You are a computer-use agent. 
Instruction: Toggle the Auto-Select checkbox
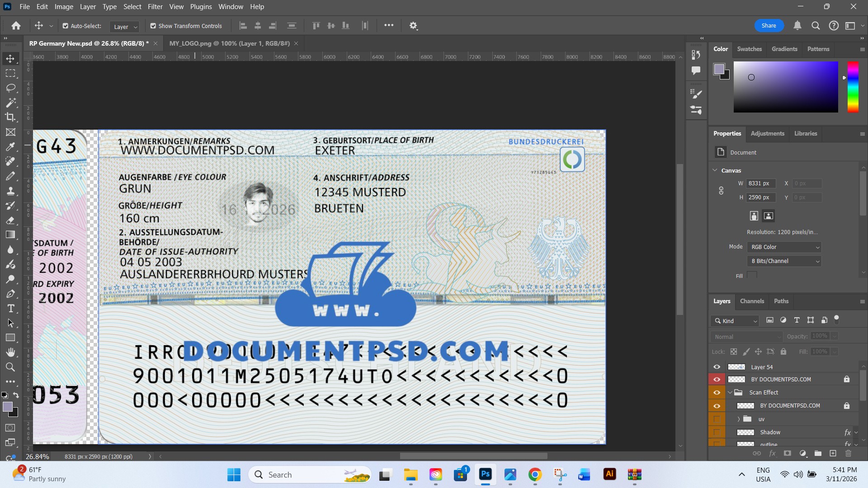tap(66, 26)
